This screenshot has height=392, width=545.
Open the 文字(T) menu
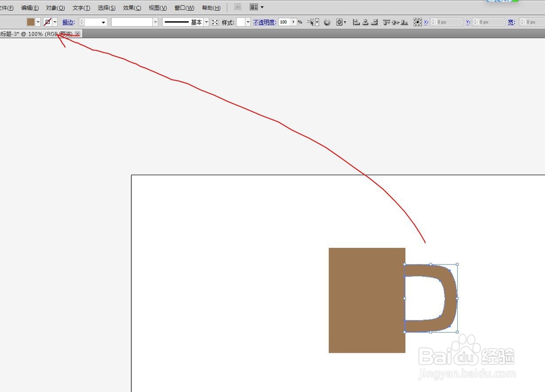point(81,8)
